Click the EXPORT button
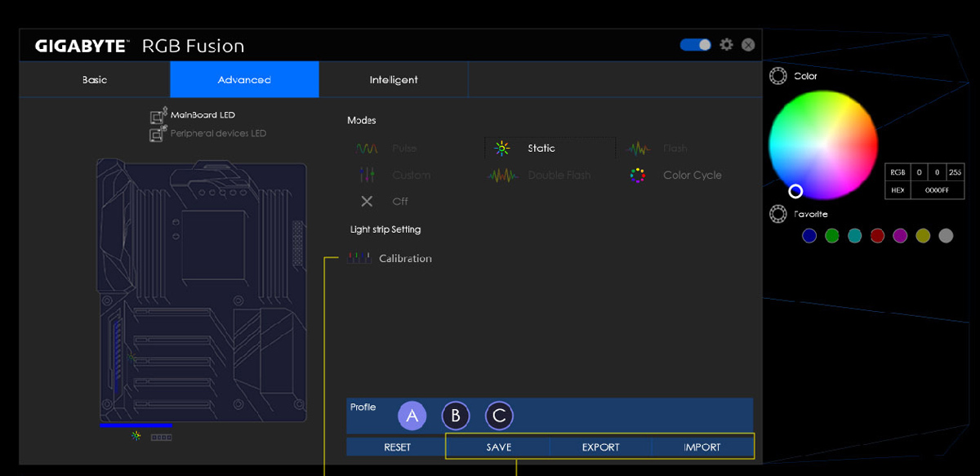 (600, 447)
